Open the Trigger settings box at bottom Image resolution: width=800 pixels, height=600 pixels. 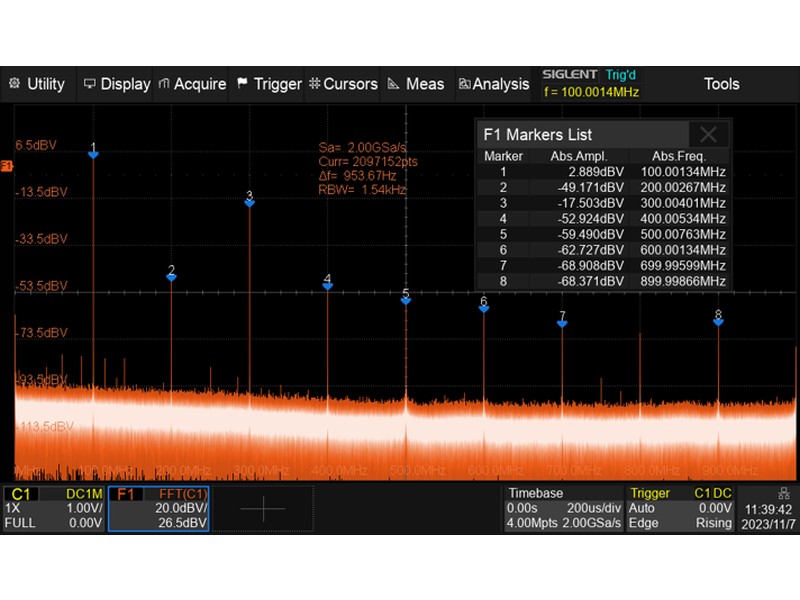(x=680, y=508)
